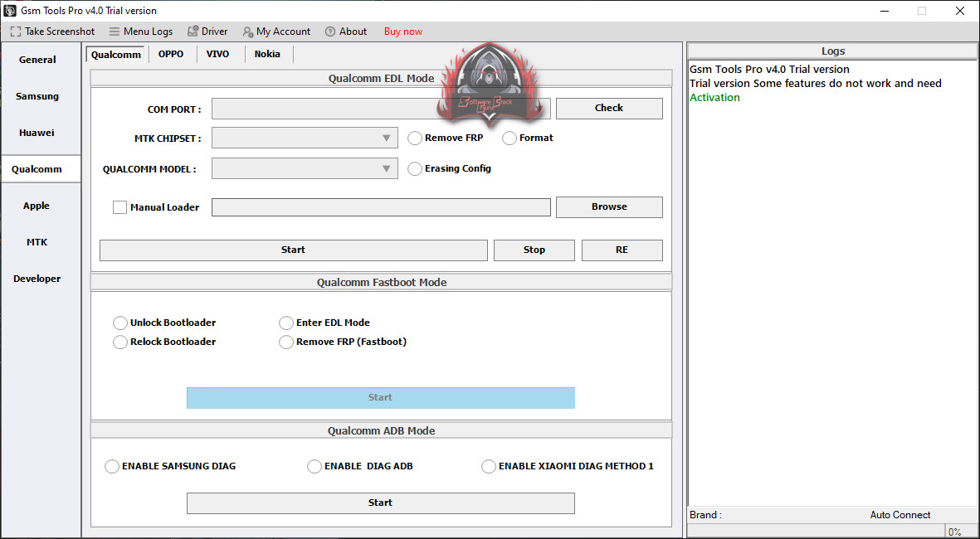Click the Check button for COM port
This screenshot has width=980, height=539.
[609, 108]
